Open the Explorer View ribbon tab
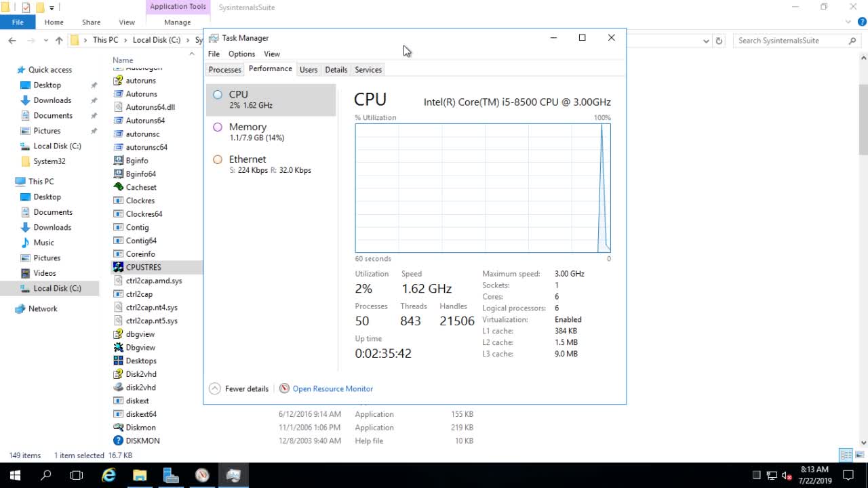The height and width of the screenshot is (488, 868). pyautogui.click(x=127, y=22)
